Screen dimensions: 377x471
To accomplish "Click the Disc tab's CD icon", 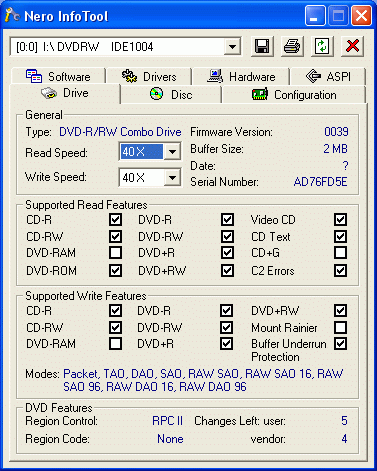I will point(156,94).
